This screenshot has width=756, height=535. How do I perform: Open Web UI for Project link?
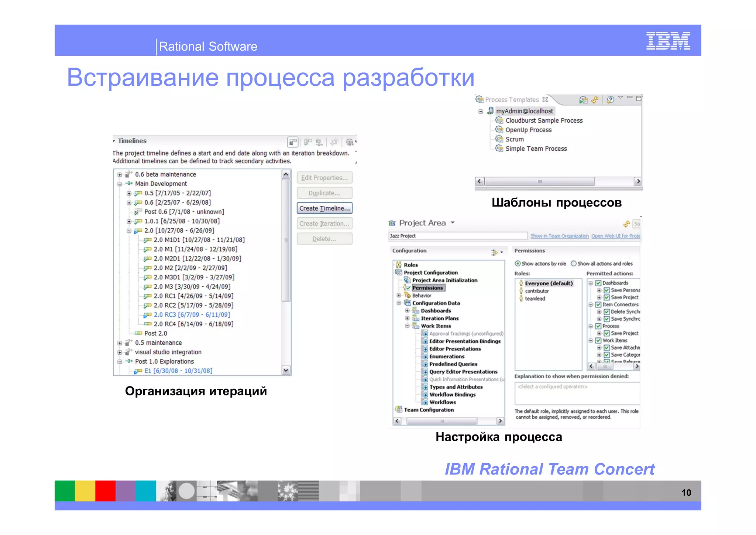[x=616, y=236]
